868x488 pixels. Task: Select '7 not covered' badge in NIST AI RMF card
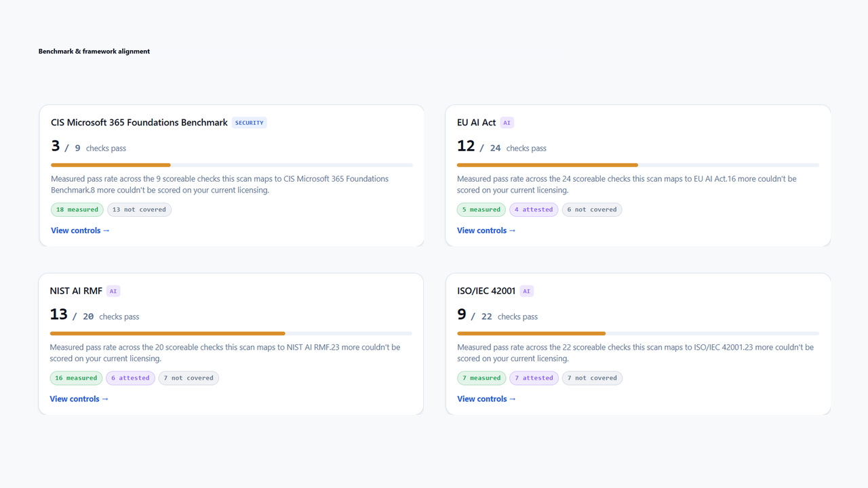point(189,378)
